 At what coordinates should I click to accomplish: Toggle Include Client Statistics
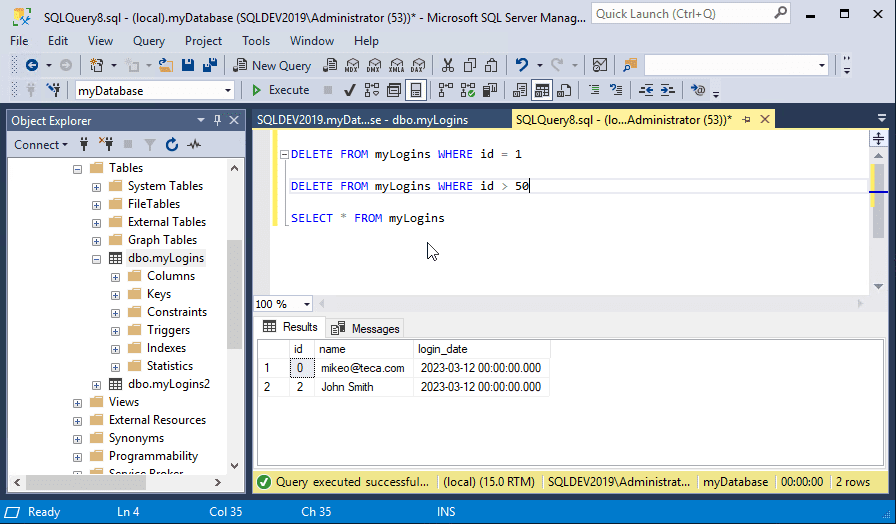point(490,90)
